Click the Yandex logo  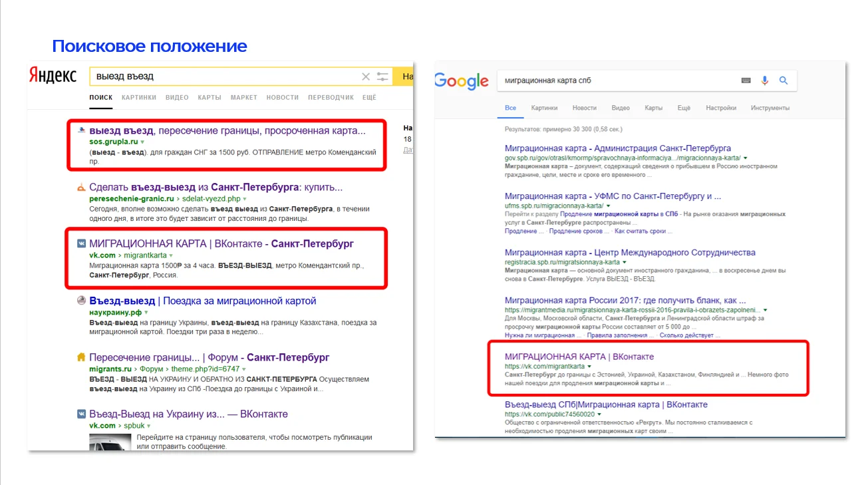click(x=53, y=76)
